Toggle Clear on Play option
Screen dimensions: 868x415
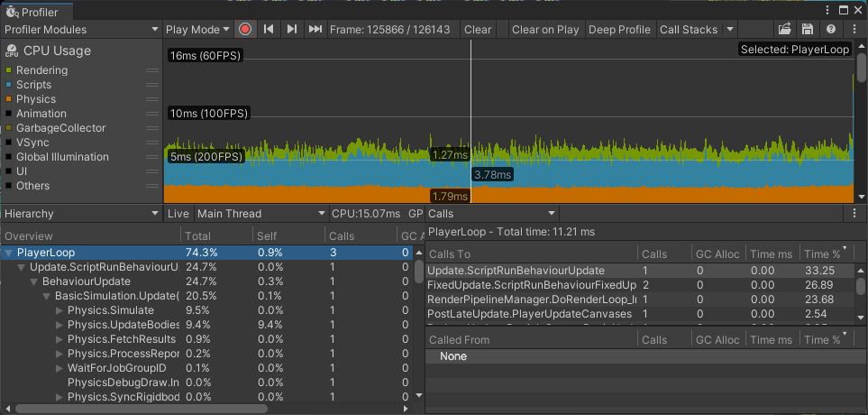pyautogui.click(x=545, y=30)
